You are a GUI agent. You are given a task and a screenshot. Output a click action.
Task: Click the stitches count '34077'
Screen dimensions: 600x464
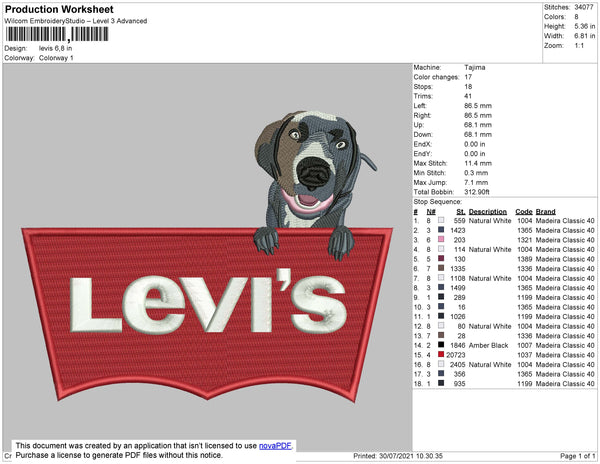click(584, 7)
